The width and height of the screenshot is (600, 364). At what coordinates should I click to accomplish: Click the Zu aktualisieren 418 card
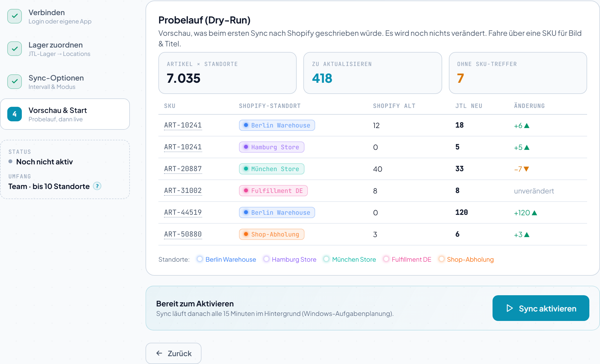(x=372, y=73)
